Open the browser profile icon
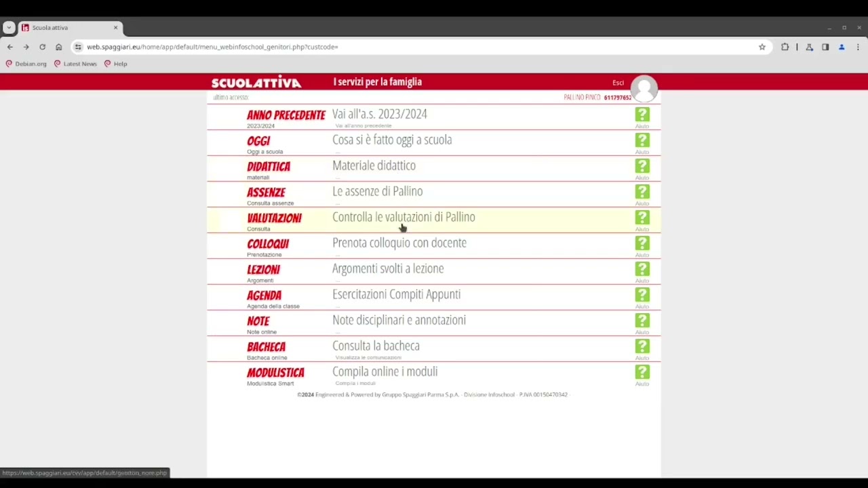This screenshot has width=868, height=488. coord(842,47)
